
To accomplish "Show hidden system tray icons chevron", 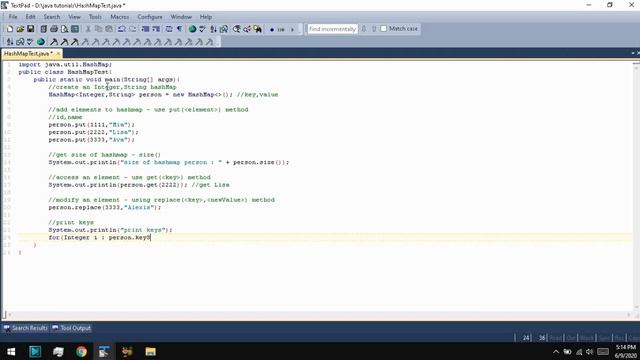I will [x=556, y=352].
